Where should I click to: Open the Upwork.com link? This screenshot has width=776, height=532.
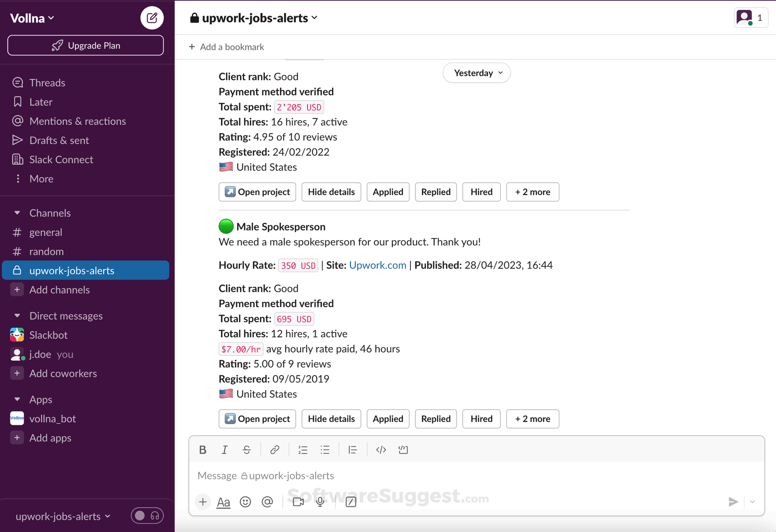377,265
